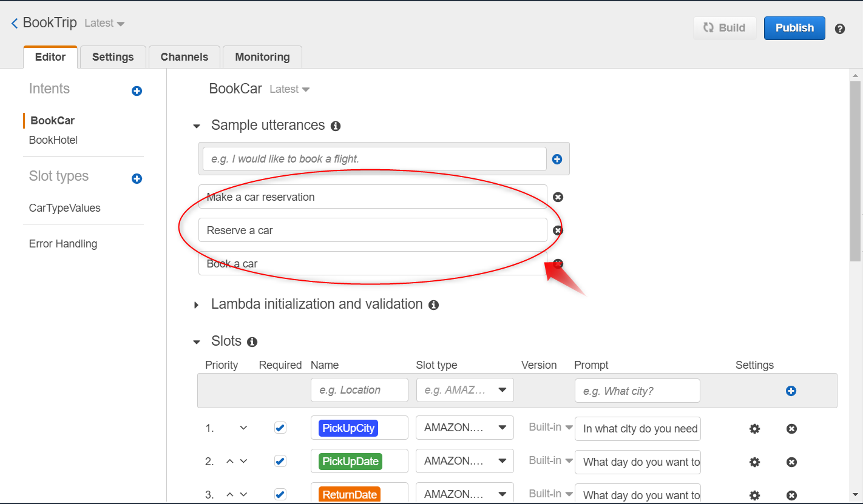
Task: Switch to the Channels tab
Action: [184, 57]
